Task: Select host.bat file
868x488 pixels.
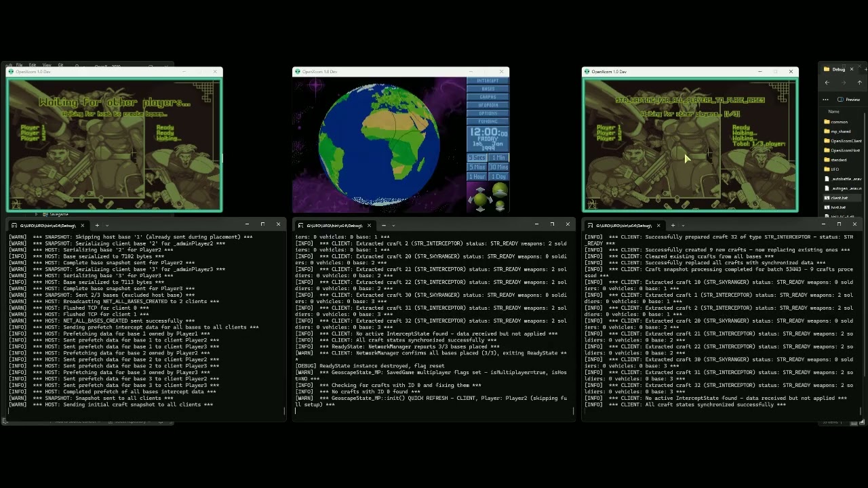Action: point(838,207)
